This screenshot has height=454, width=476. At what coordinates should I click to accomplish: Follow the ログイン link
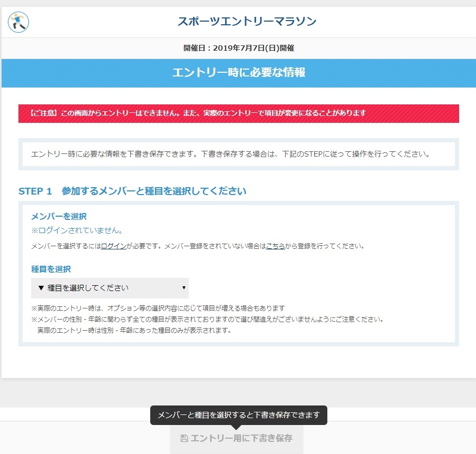pyautogui.click(x=113, y=246)
